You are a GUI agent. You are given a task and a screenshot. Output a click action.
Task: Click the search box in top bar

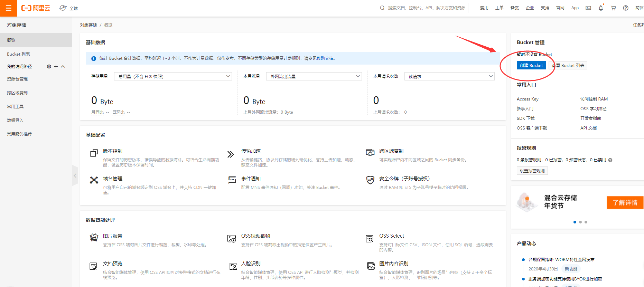[x=422, y=8]
